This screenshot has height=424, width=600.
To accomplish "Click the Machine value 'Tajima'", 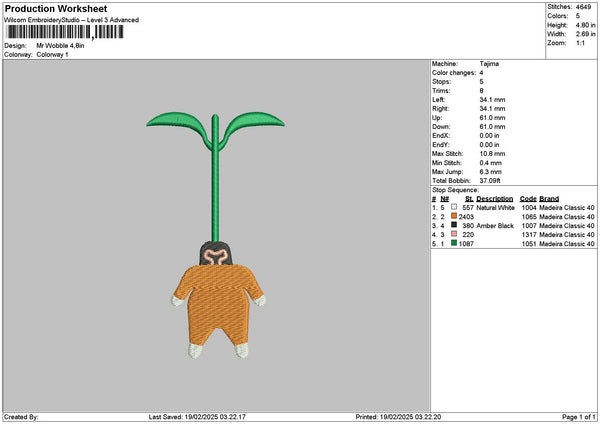I will pyautogui.click(x=489, y=64).
